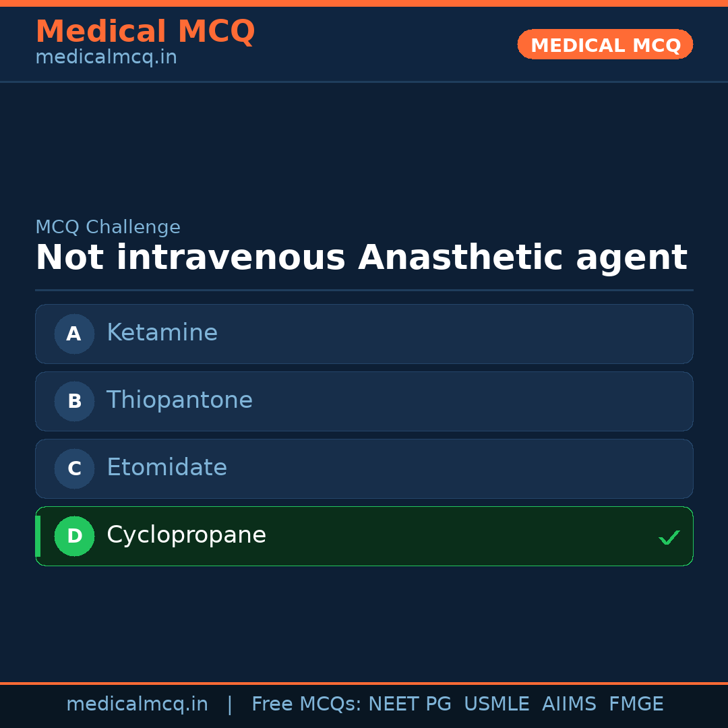This screenshot has height=728, width=728.
Task: Click the letter C circle badge
Action: 74,468
